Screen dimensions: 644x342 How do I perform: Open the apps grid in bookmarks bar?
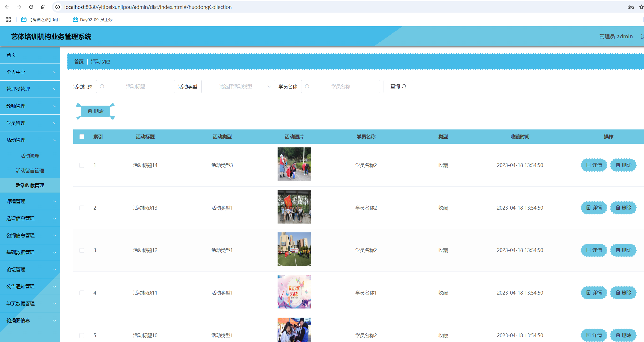tap(8, 20)
